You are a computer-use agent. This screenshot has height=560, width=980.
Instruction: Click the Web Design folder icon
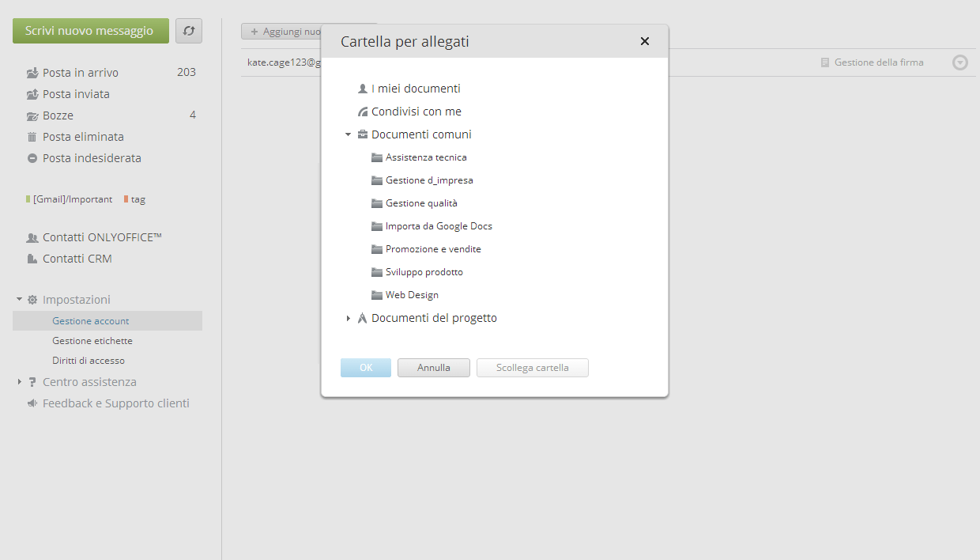[377, 295]
